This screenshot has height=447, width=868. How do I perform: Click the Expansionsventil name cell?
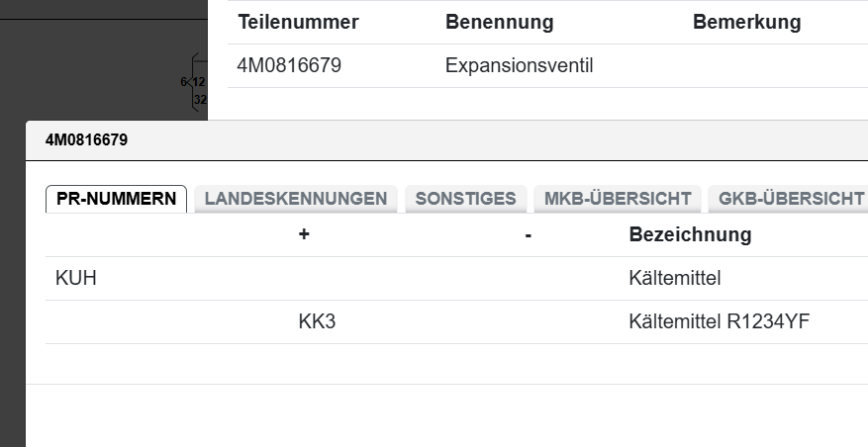pos(519,66)
